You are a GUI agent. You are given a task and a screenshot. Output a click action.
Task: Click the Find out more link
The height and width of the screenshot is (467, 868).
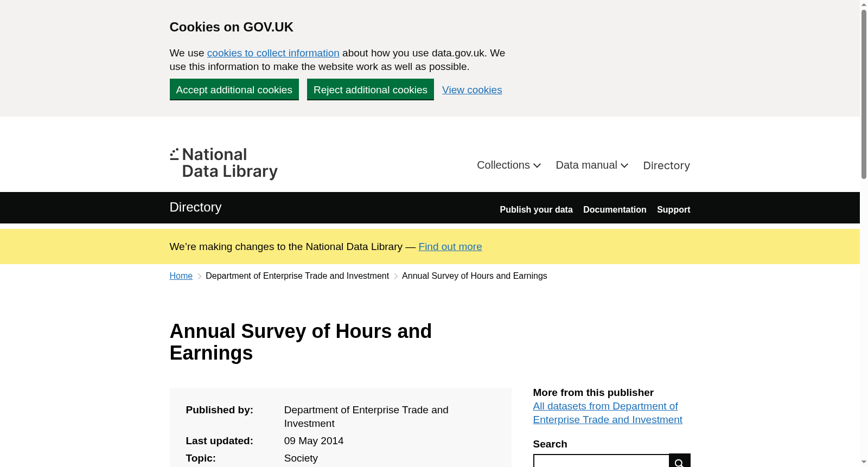pyautogui.click(x=450, y=247)
